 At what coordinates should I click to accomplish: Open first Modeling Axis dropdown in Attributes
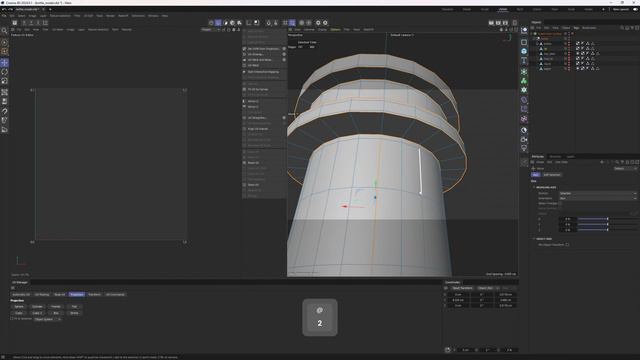tap(598, 193)
